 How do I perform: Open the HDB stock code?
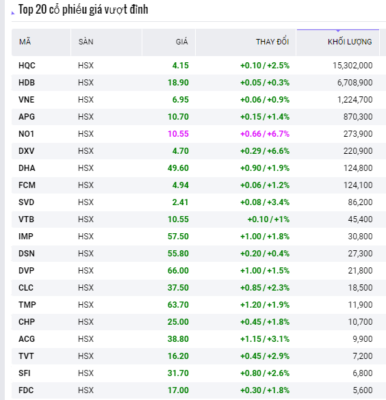click(27, 83)
